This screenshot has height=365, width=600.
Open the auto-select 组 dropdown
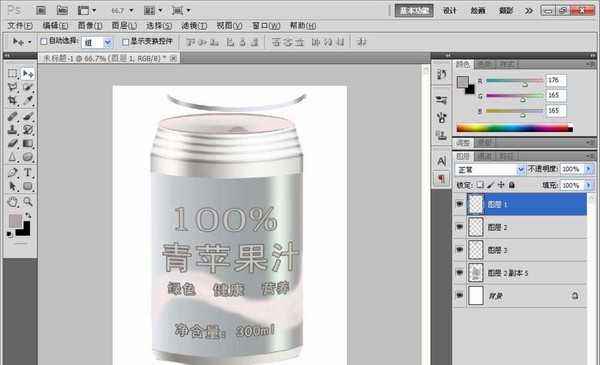click(x=108, y=42)
